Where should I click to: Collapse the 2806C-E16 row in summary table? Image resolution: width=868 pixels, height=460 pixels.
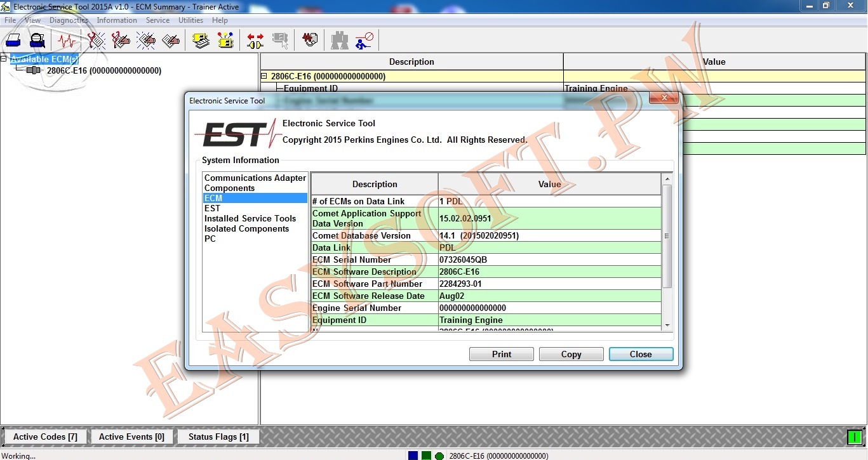(x=265, y=76)
